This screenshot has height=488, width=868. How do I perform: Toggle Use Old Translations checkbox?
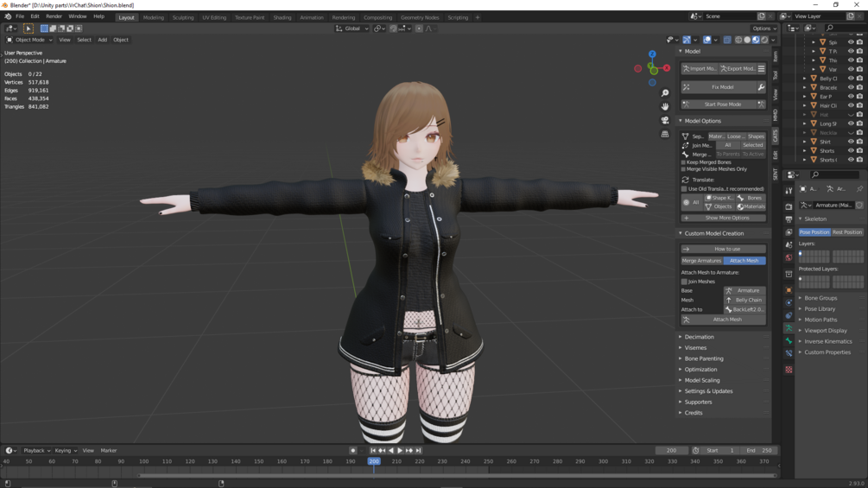pos(684,188)
